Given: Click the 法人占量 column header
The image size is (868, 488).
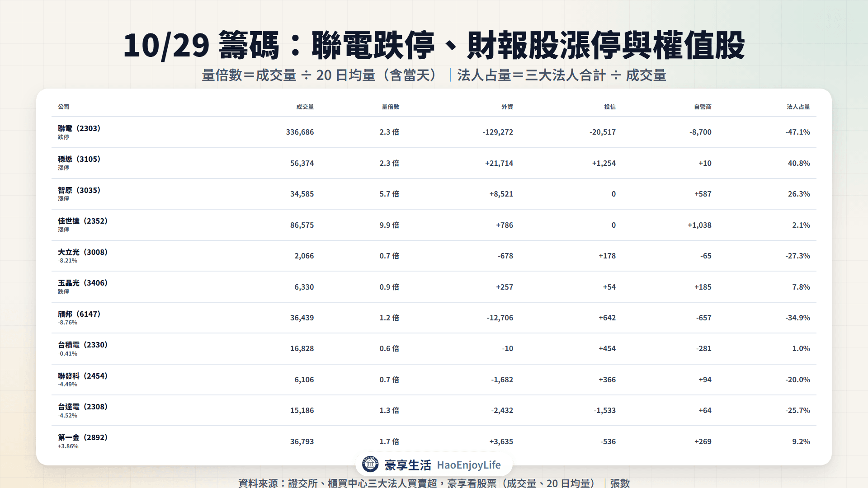Looking at the screenshot, I should 798,107.
